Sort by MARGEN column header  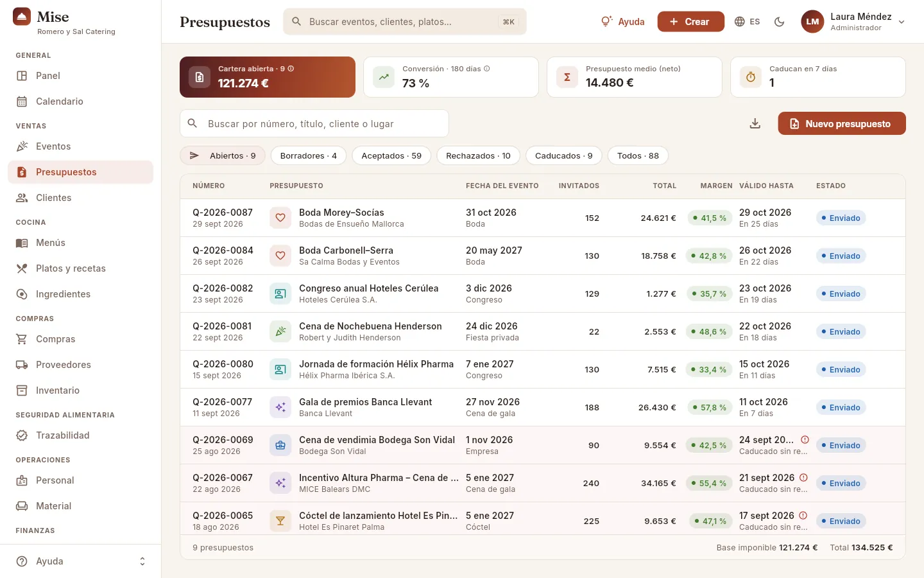(716, 186)
